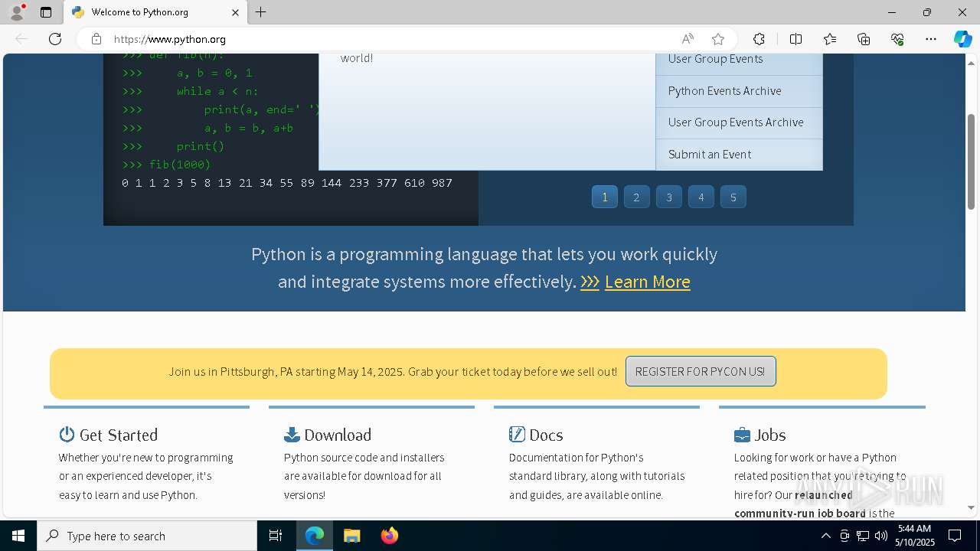The height and width of the screenshot is (551, 980).
Task: Click the Edge taskbar icon
Action: [315, 536]
